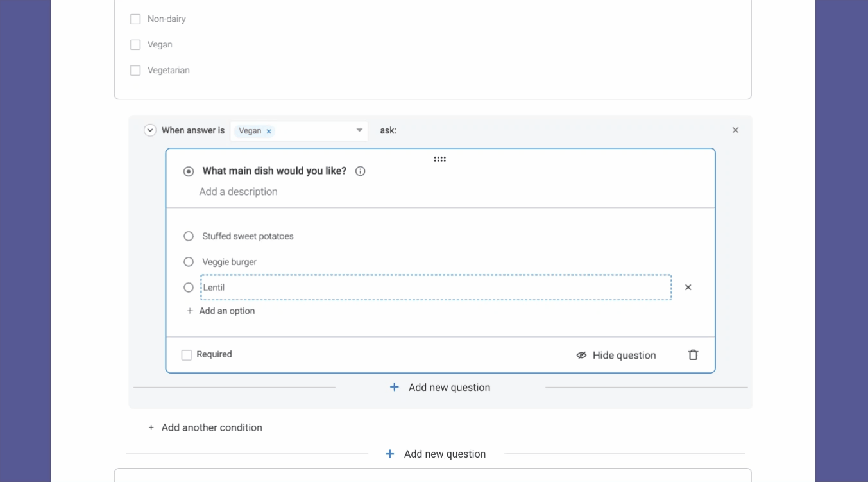
Task: Remove the Vegan tag from condition
Action: (269, 131)
